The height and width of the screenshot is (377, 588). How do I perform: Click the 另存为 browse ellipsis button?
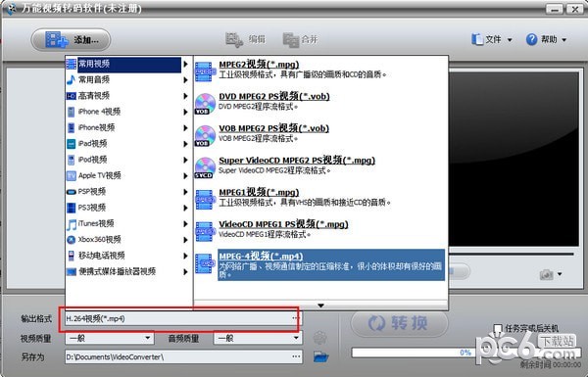(296, 356)
